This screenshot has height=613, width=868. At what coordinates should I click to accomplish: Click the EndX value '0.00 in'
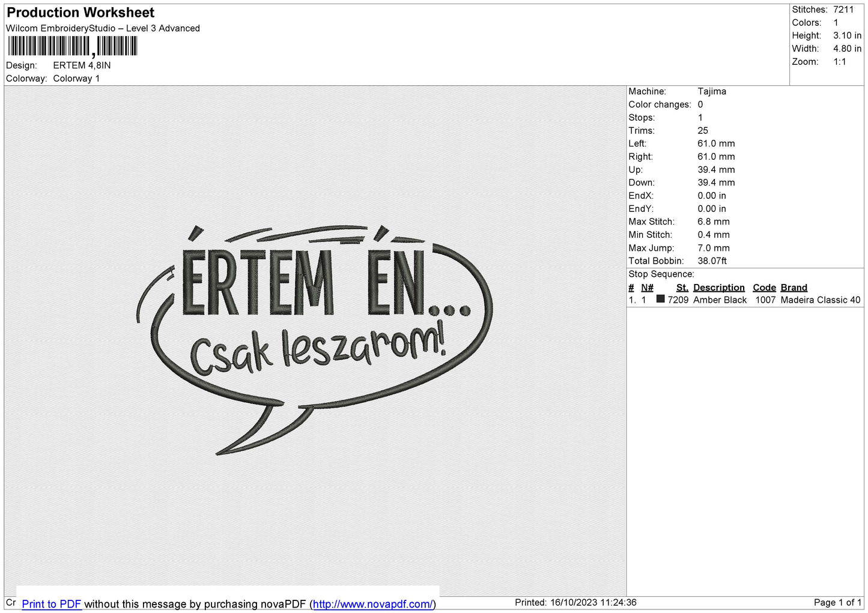click(712, 196)
